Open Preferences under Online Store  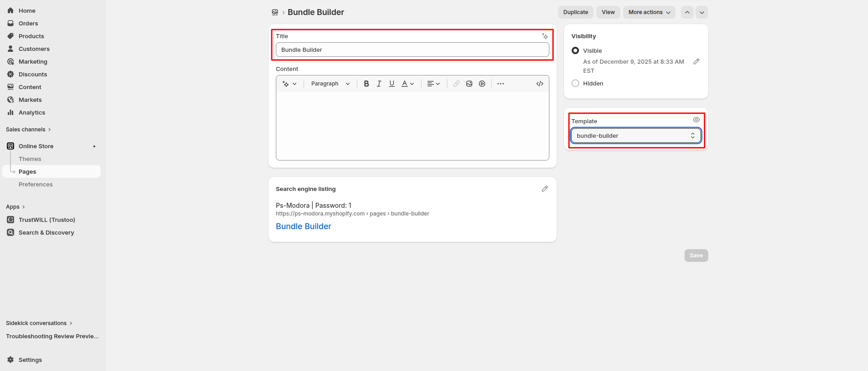point(36,184)
